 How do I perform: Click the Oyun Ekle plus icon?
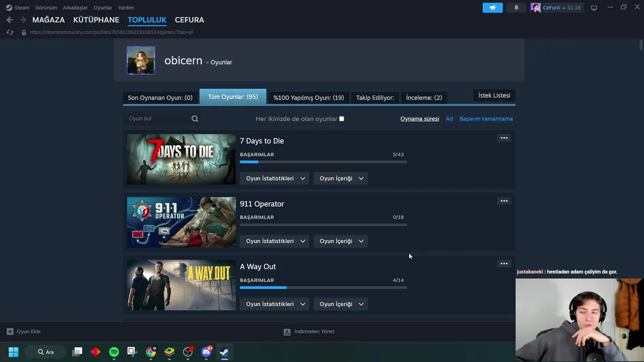(x=10, y=331)
